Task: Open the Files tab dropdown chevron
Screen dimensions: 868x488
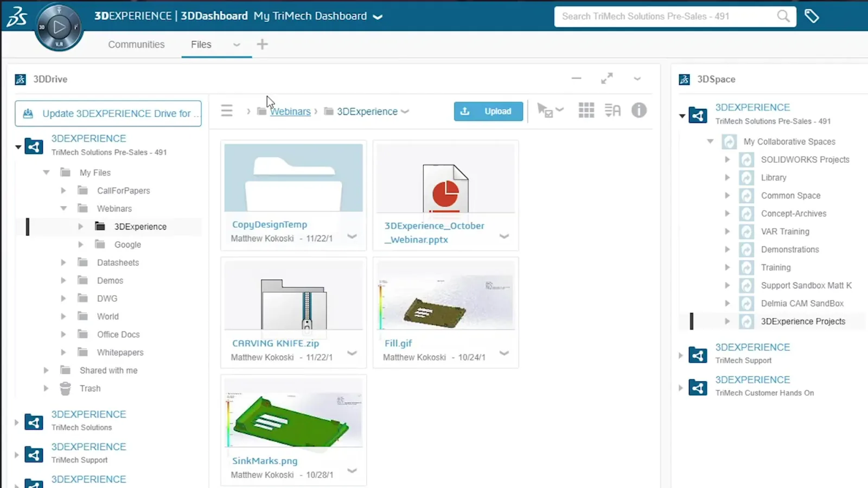Action: (x=237, y=45)
